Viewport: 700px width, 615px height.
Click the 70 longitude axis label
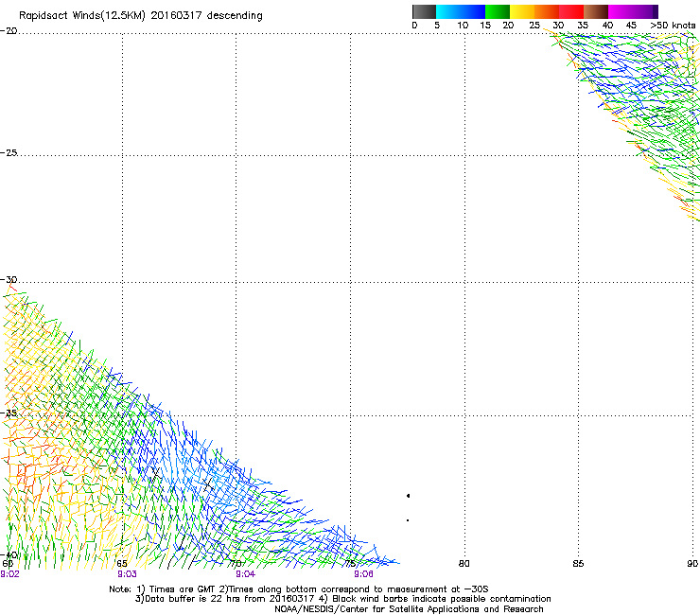point(236,564)
